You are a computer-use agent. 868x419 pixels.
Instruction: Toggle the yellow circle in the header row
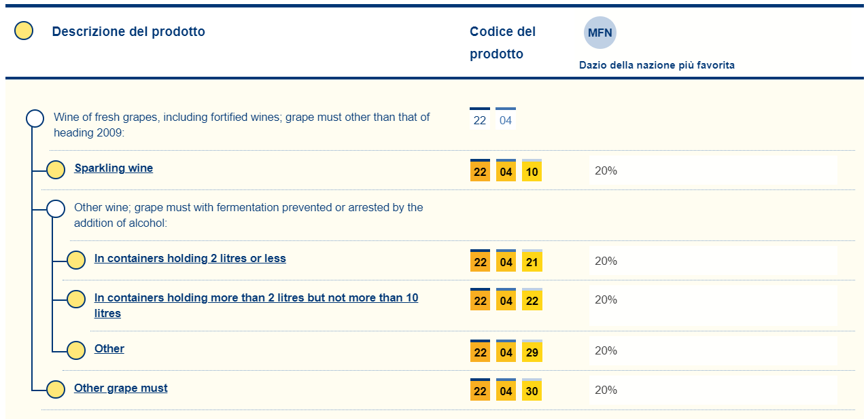(24, 31)
